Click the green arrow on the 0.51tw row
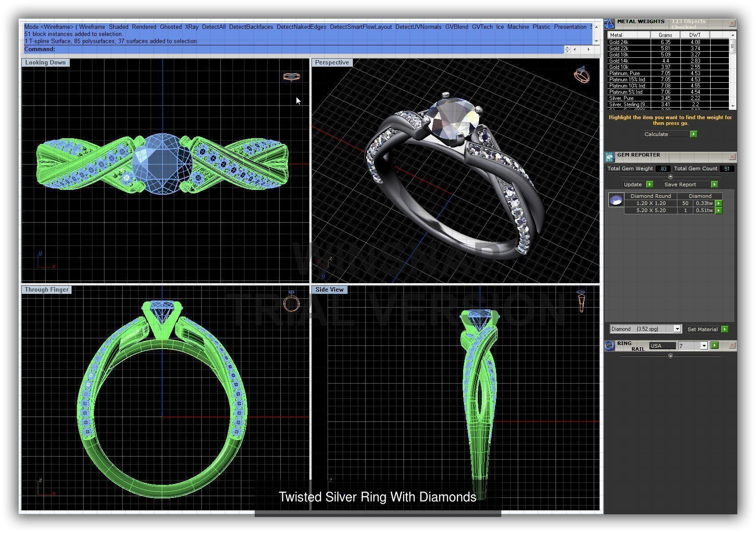This screenshot has height=533, width=756. 718,210
